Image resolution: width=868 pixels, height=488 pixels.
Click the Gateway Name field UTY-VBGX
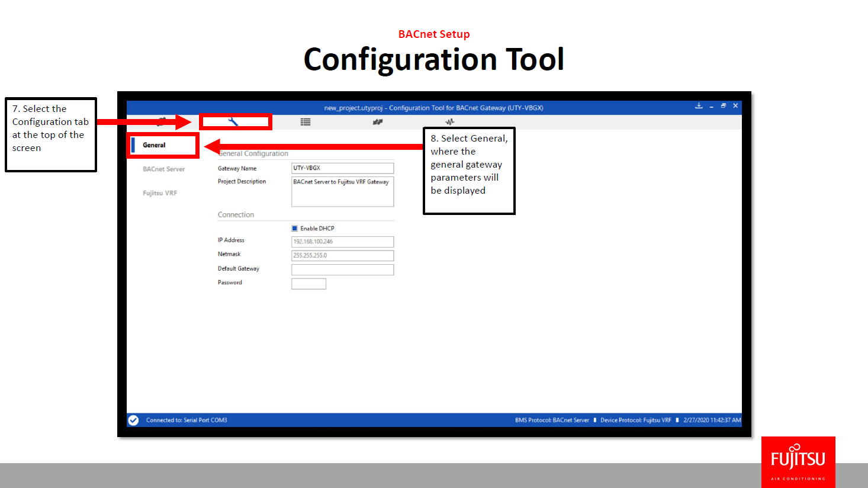click(343, 168)
